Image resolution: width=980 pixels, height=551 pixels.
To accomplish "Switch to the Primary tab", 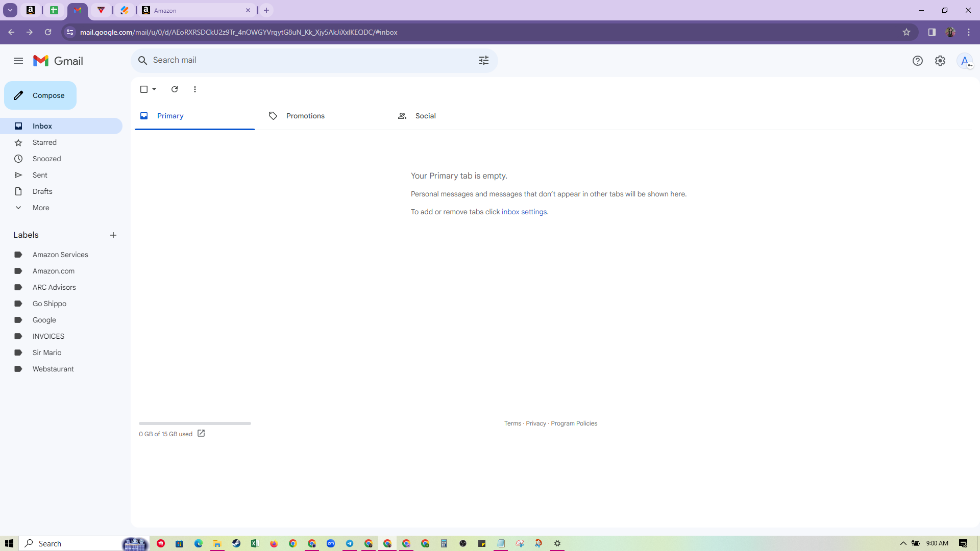I will pos(194,116).
